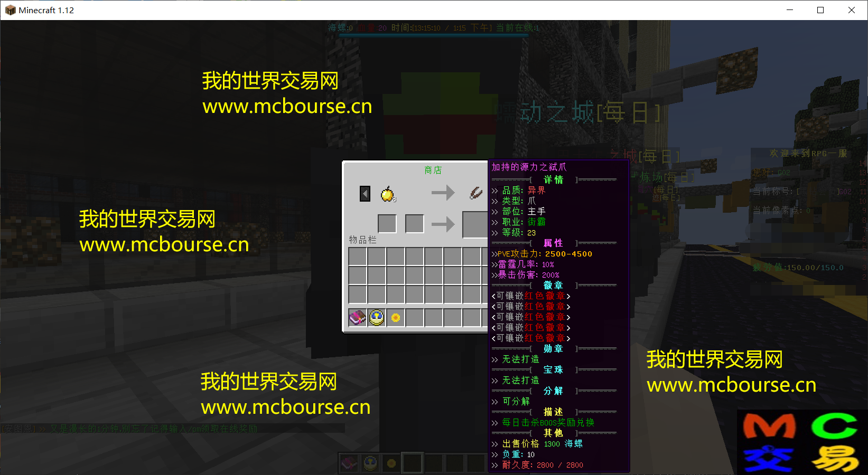The height and width of the screenshot is (475, 868).
Task: Click the empty slot right of the sunflower
Action: pyautogui.click(x=415, y=317)
